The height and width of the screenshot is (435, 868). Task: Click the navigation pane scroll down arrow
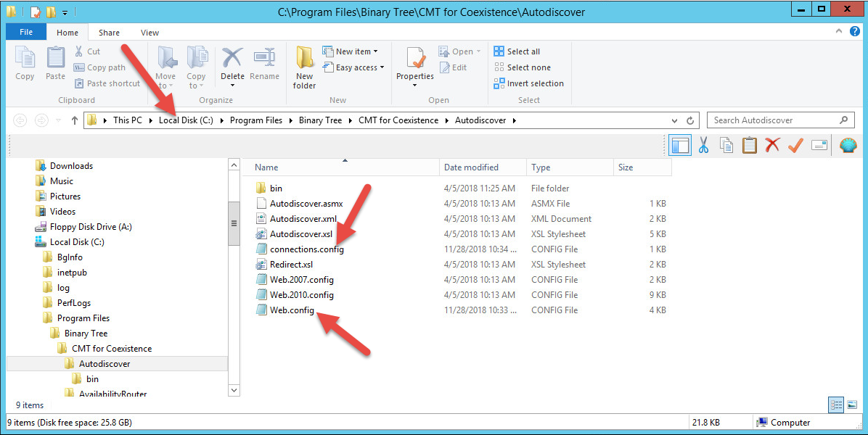coord(234,390)
